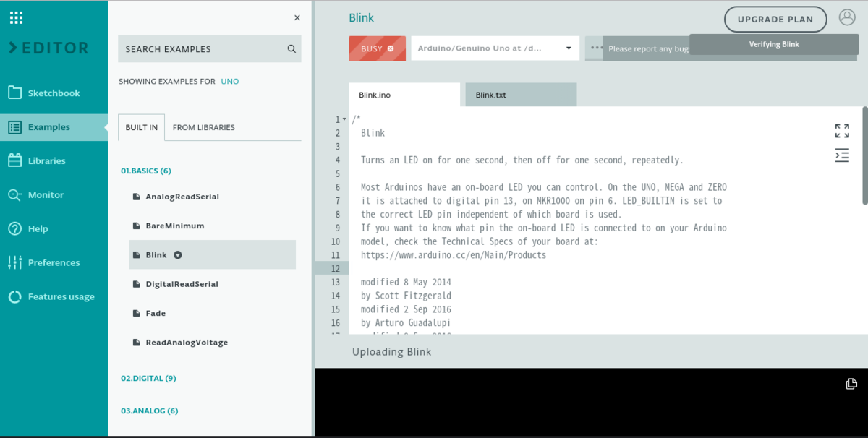The height and width of the screenshot is (438, 868).
Task: Open the board selection dropdown
Action: pyautogui.click(x=495, y=48)
